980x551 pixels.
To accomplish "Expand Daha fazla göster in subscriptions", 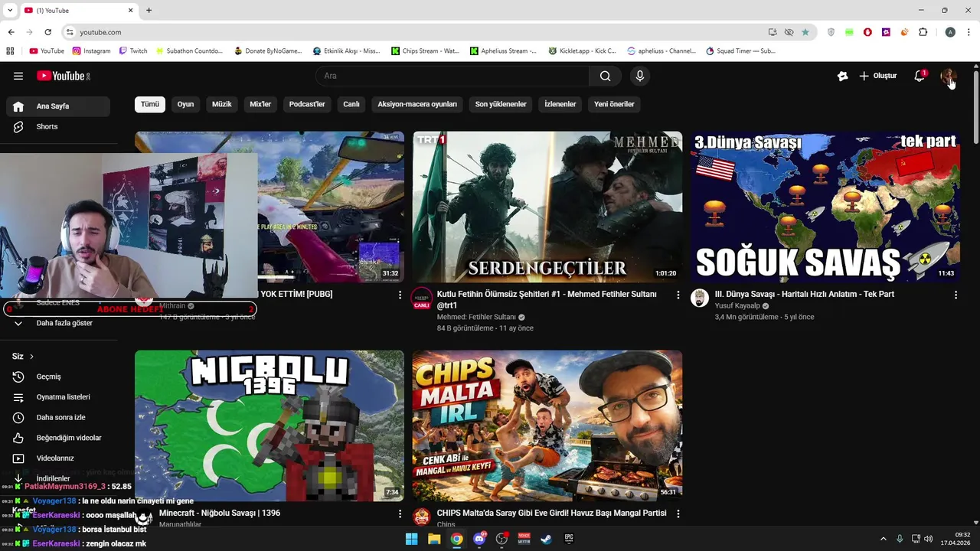I will pos(58,323).
